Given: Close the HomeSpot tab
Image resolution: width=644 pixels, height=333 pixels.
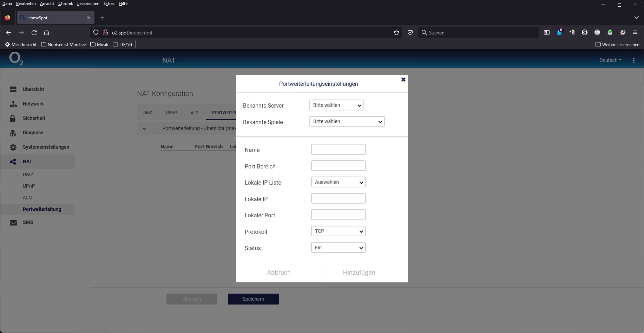Looking at the screenshot, I should tap(89, 18).
